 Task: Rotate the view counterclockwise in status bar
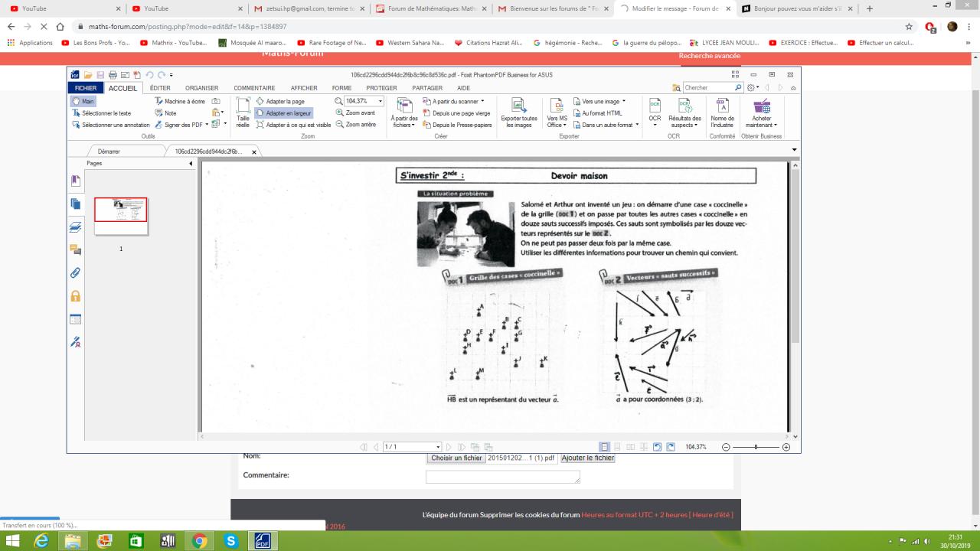point(657,447)
